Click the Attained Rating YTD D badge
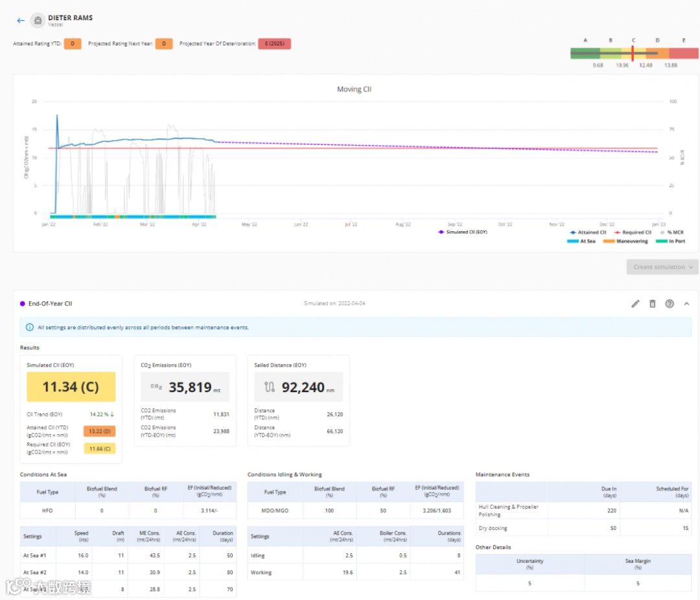 click(73, 44)
